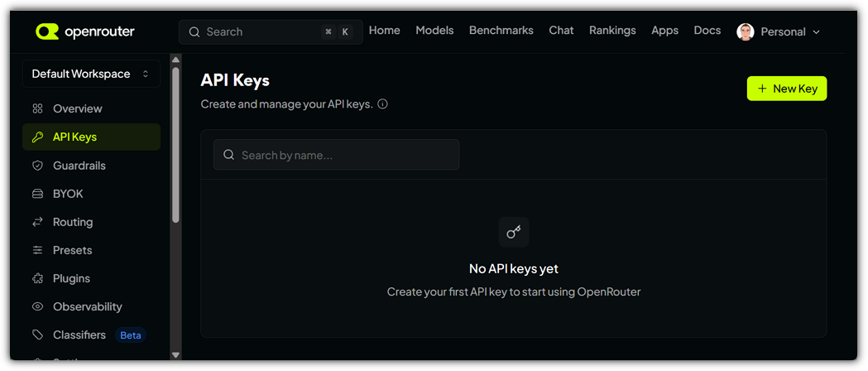Viewport: 868px width, 371px height.
Task: Click the Overview grid icon in sidebar
Action: [x=37, y=108]
